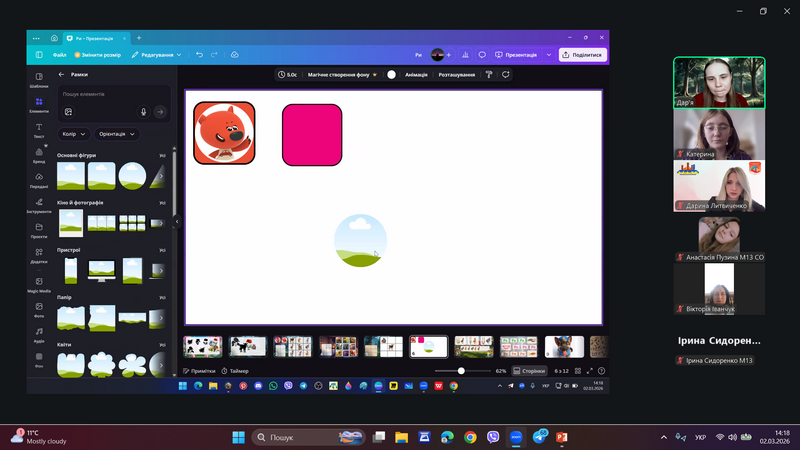Collapse the side panel with the arrow handle
Viewport: 800px width, 450px height.
pos(177,221)
